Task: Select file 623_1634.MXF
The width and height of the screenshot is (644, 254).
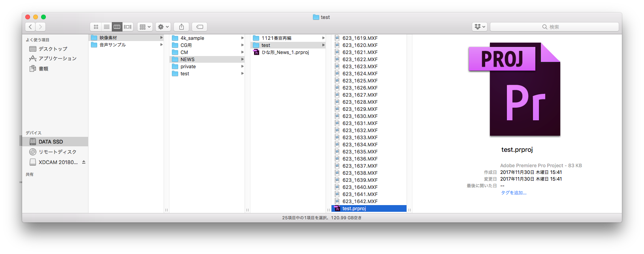Action: [369, 145]
